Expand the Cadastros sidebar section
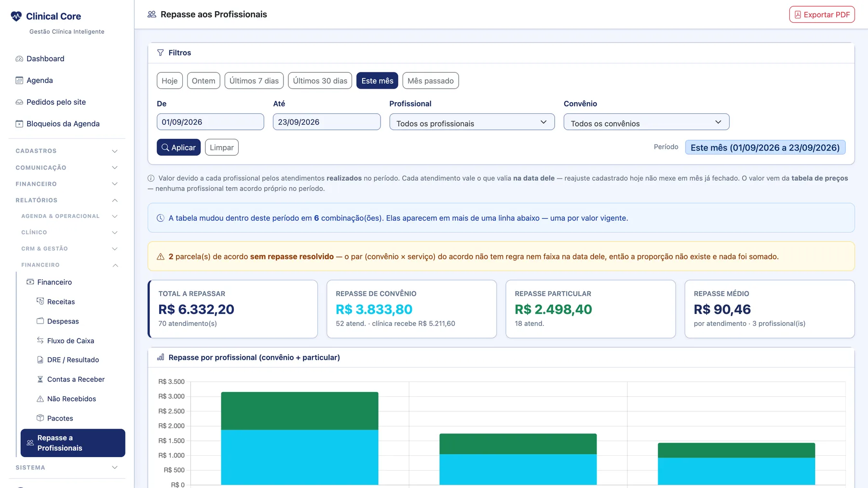The image size is (868, 488). (67, 151)
